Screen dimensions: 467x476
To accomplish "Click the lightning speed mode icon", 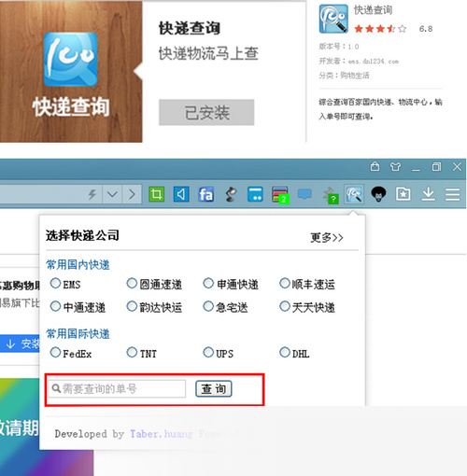I will (x=92, y=194).
